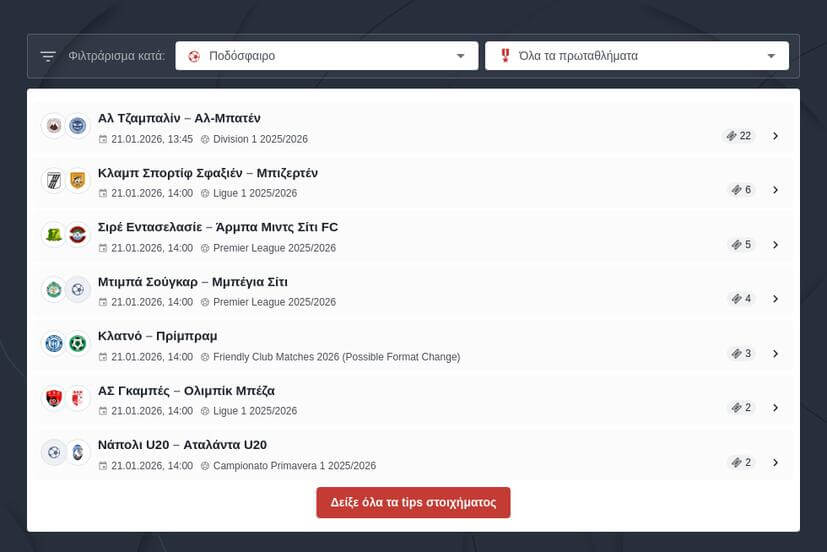Click Πρίμπραμ green football logo
Viewport: 827px width, 552px height.
click(x=78, y=344)
